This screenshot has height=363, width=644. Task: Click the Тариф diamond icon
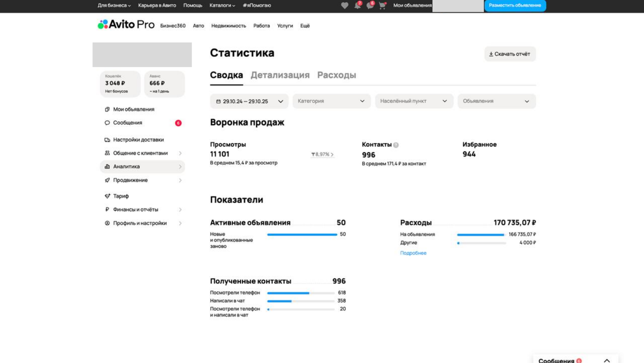107,196
